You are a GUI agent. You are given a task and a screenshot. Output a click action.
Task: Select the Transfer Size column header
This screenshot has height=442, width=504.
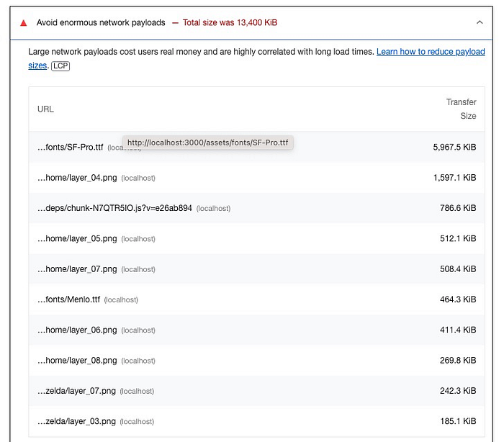pos(461,109)
